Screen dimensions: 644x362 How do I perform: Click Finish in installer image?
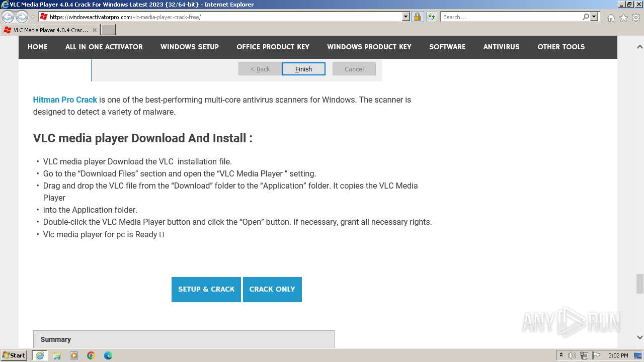303,69
